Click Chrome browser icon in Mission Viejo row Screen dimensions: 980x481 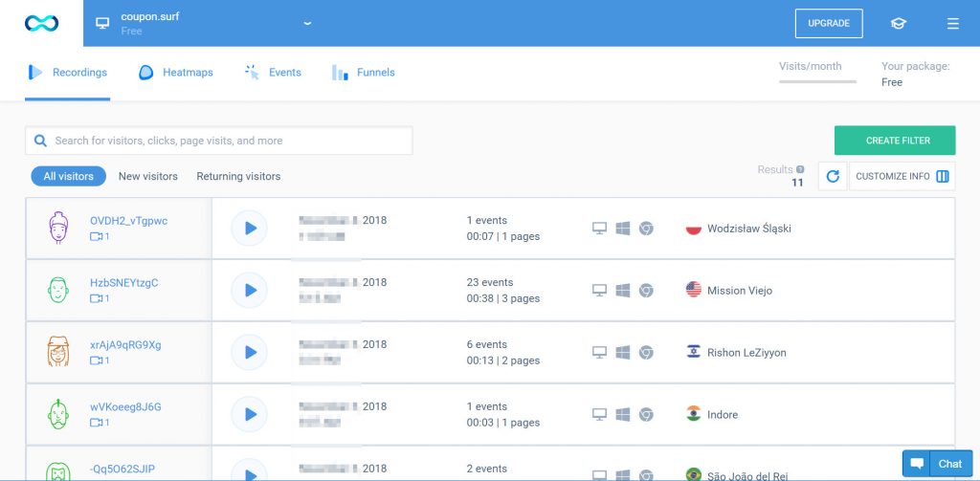tap(646, 290)
